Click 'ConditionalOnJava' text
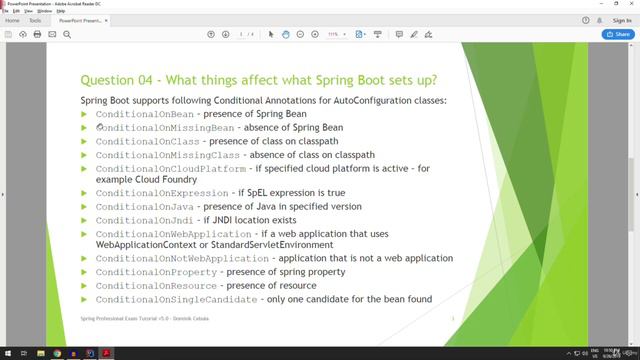Screen dimensions: 640x360 point(145,207)
